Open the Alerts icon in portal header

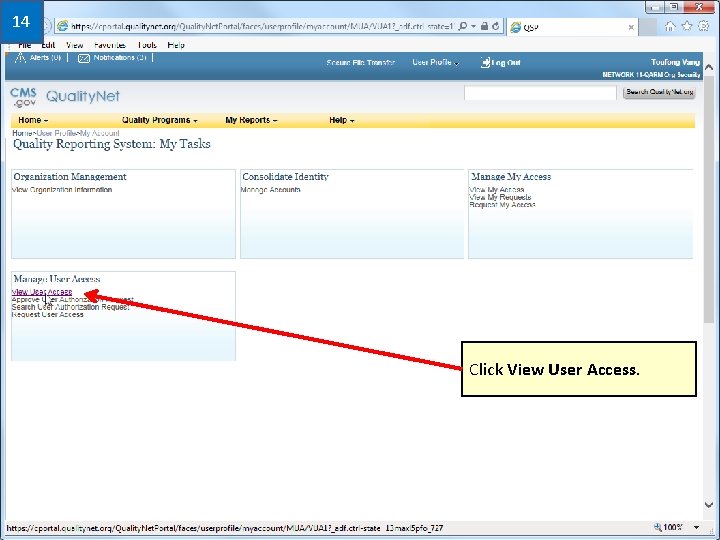(x=20, y=58)
